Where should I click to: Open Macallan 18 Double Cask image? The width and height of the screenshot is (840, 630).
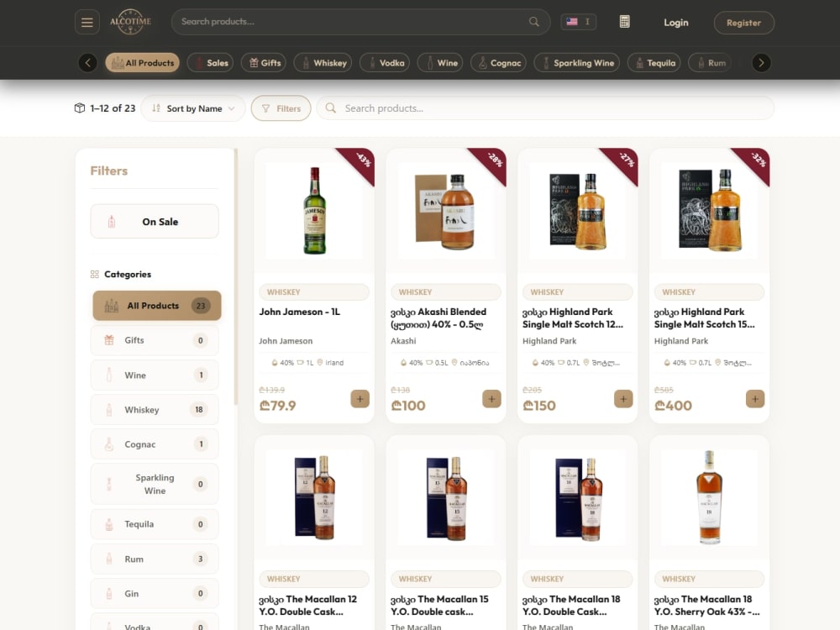[x=578, y=497]
